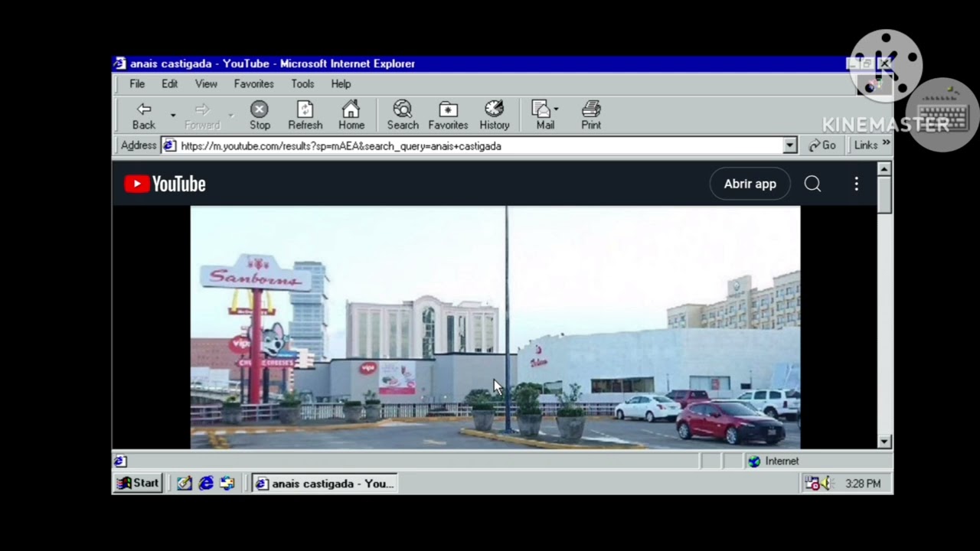This screenshot has height=551, width=980.
Task: Launch Internet Explorer from Quick Launch
Action: pyautogui.click(x=206, y=484)
